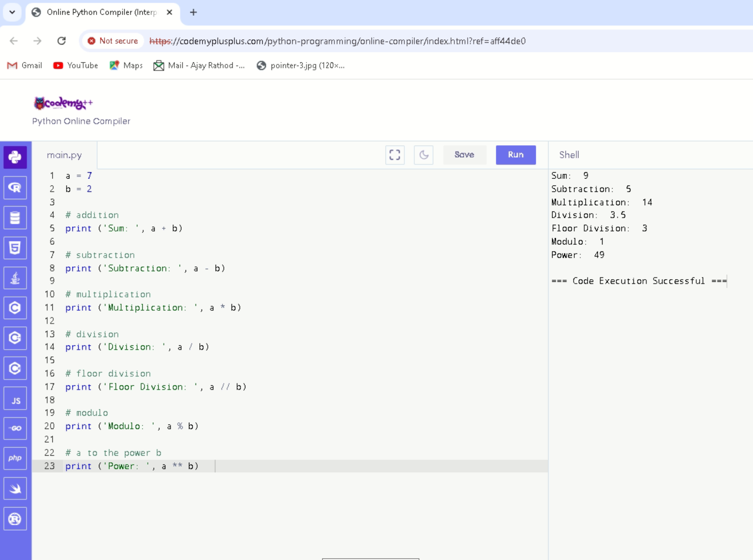Select the Java compiler icon
The width and height of the screenshot is (753, 560).
coord(15,278)
